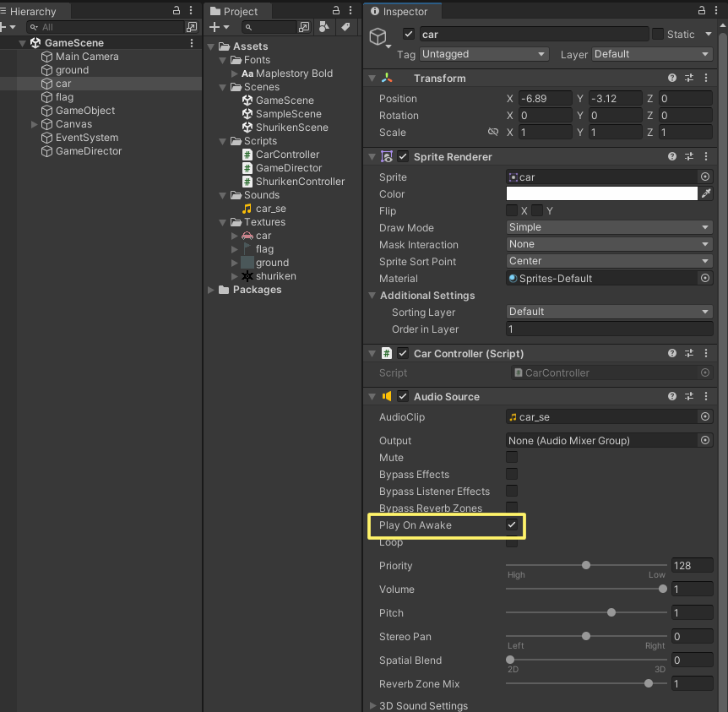The height and width of the screenshot is (712, 728).
Task: Open Audio Source more options menu
Action: coord(706,396)
